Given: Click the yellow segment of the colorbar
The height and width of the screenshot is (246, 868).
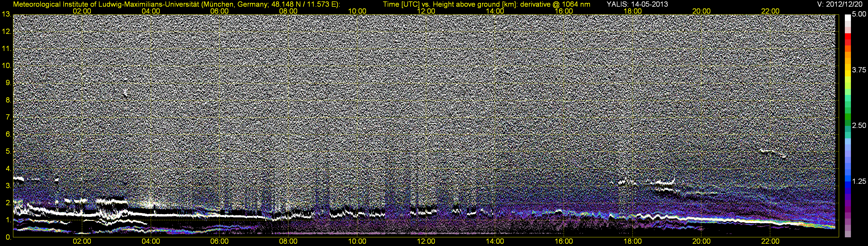Looking at the screenshot, I should (848, 73).
